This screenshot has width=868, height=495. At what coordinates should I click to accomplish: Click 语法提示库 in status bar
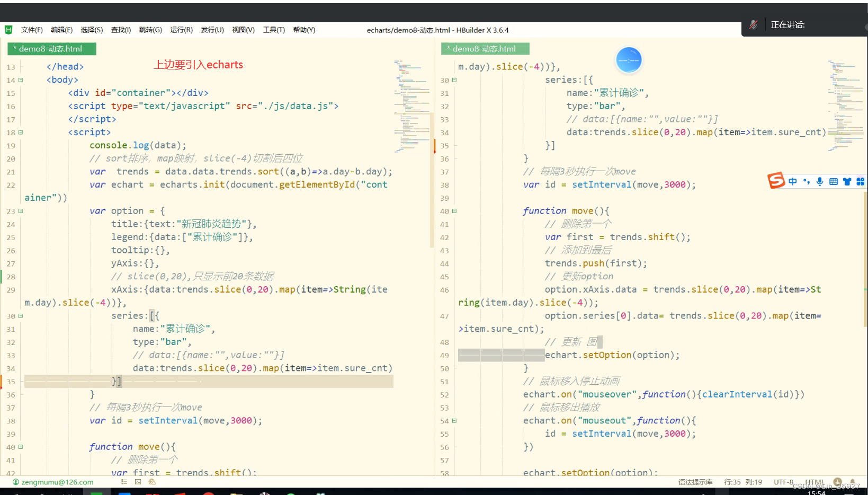[695, 482]
